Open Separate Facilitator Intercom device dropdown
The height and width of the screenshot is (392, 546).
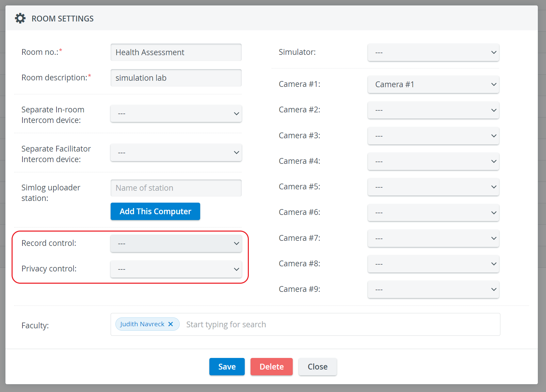[176, 153]
